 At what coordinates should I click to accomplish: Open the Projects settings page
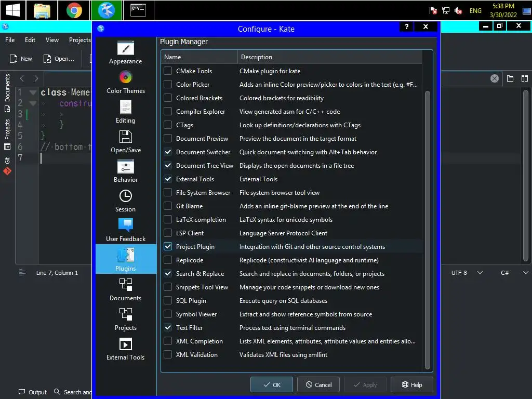[126, 319]
